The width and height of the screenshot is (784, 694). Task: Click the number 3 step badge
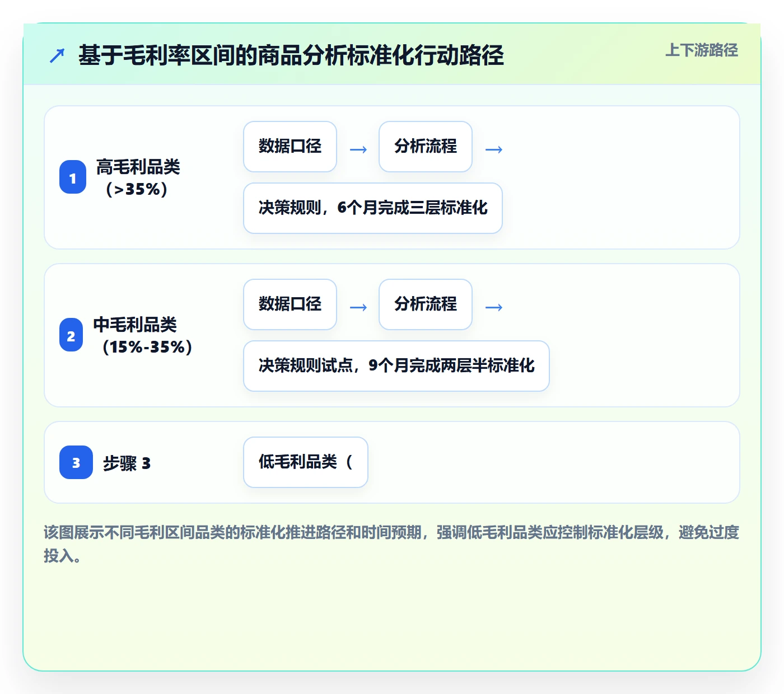point(76,462)
